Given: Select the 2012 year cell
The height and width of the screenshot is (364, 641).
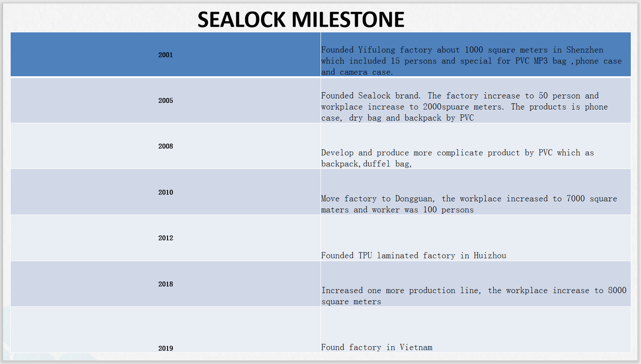Looking at the screenshot, I should pos(165,238).
